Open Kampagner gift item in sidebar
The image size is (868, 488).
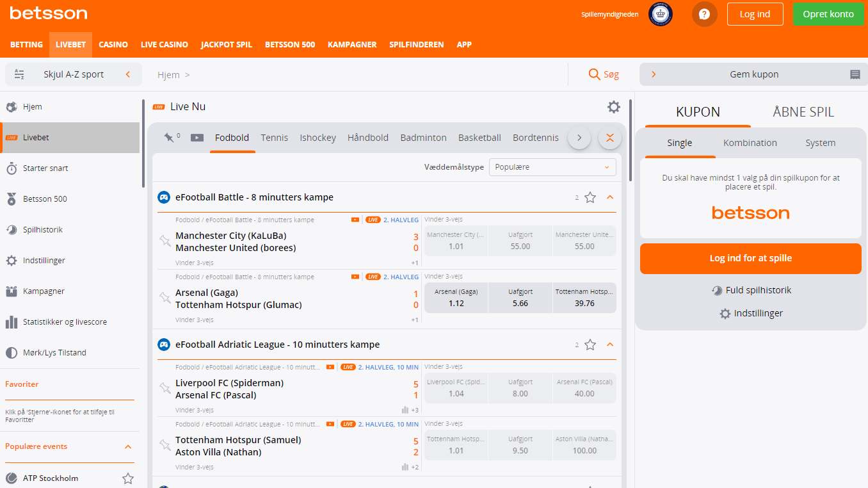(x=70, y=291)
